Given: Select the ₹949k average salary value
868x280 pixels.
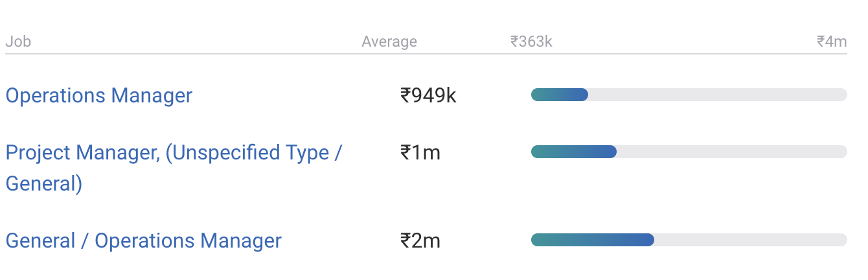Looking at the screenshot, I should 428,95.
